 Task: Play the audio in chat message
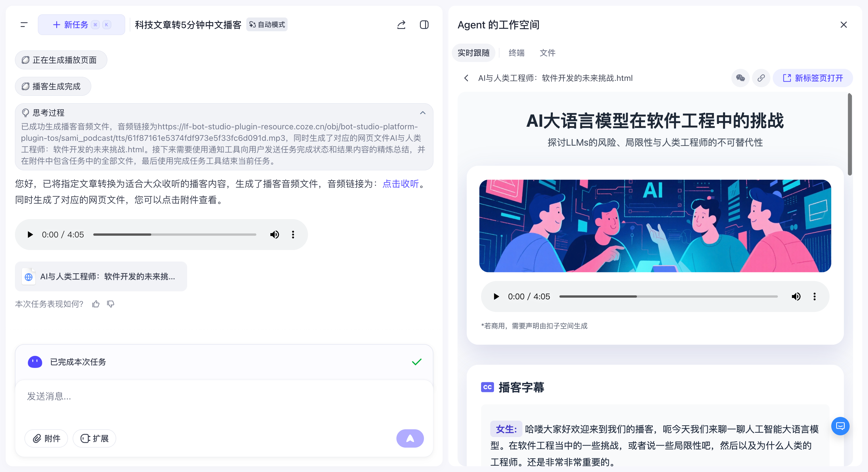point(30,235)
